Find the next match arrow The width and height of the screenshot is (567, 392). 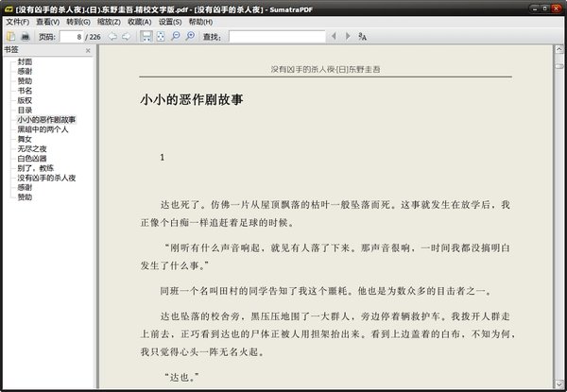(348, 36)
